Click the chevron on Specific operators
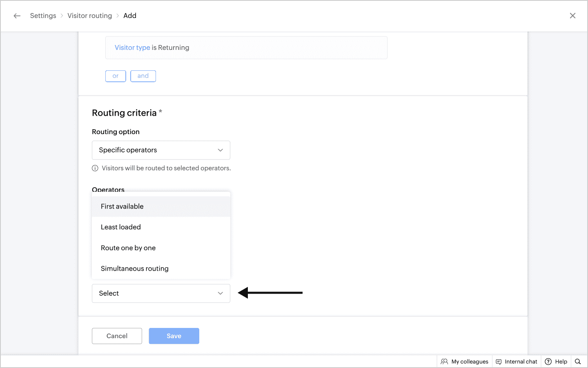Image resolution: width=588 pixels, height=368 pixels. coord(220,150)
